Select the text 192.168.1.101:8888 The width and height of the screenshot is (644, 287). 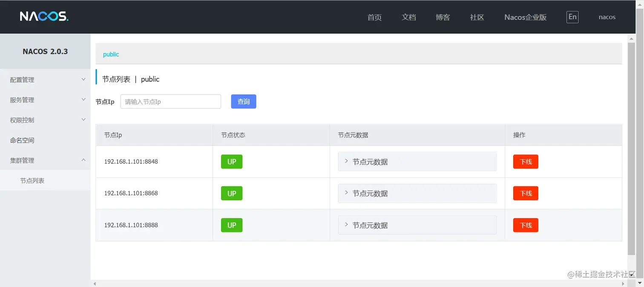(131, 225)
